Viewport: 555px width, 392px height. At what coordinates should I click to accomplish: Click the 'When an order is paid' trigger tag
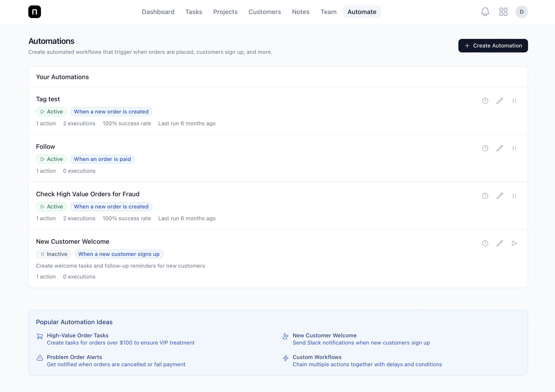tap(103, 159)
